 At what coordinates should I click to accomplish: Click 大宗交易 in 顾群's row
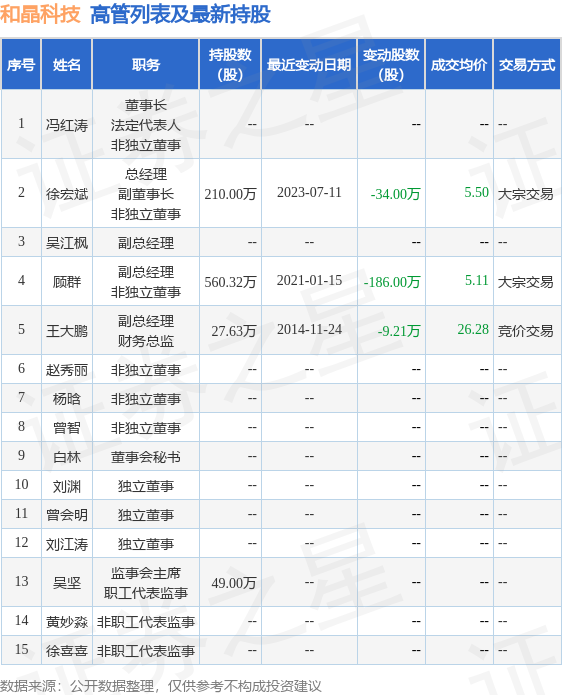pyautogui.click(x=526, y=281)
